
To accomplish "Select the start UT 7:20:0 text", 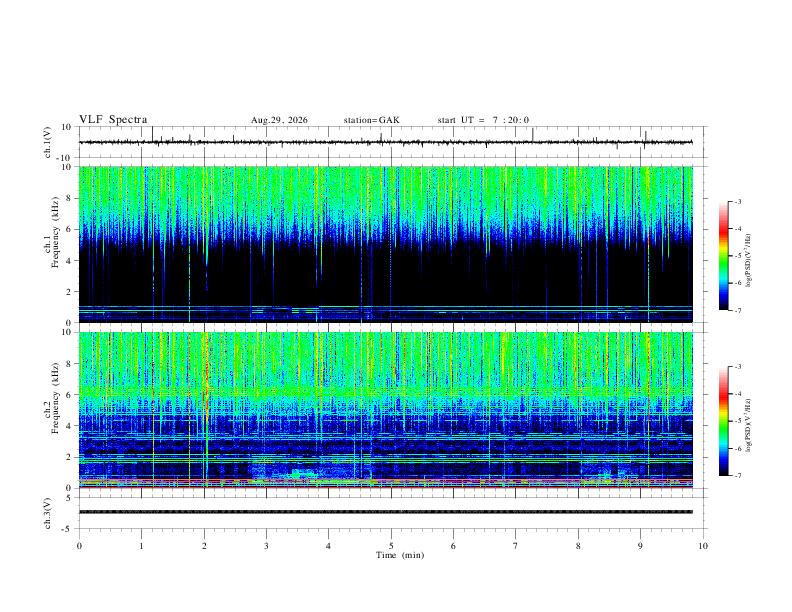I will (483, 120).
